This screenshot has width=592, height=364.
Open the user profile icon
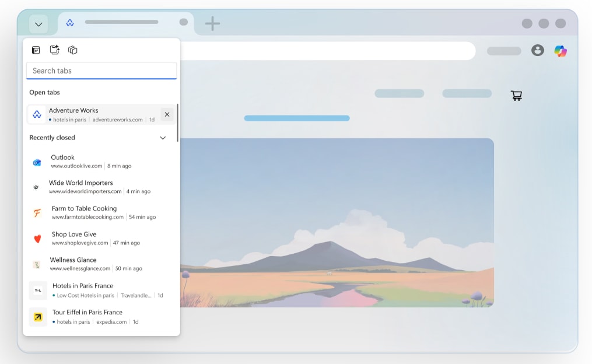(x=538, y=51)
